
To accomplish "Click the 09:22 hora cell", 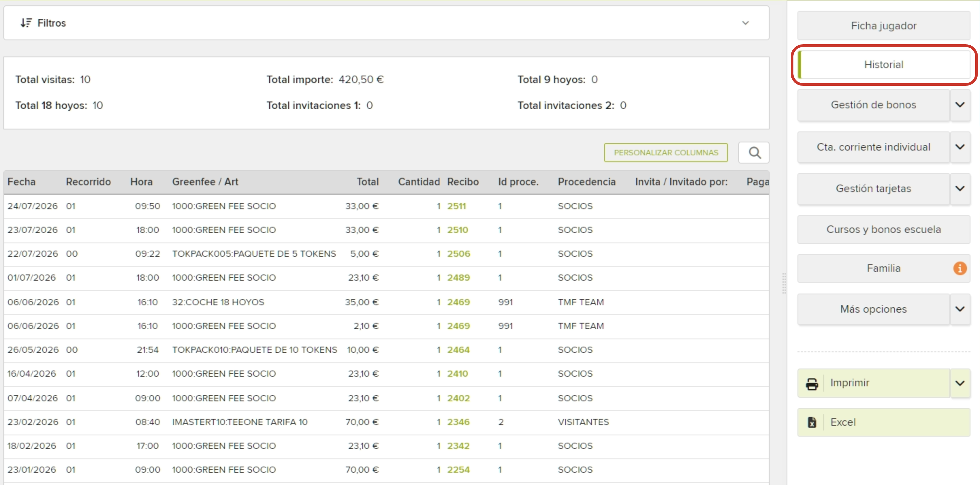I will coord(147,254).
